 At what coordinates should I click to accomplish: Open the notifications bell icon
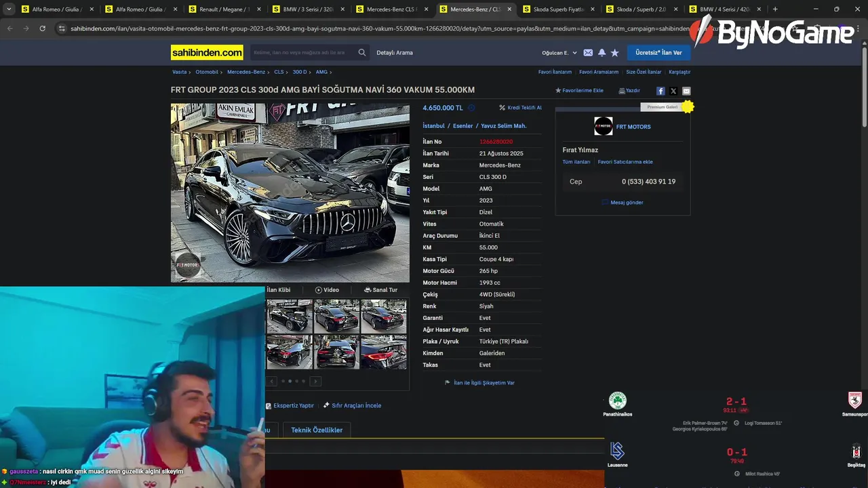tap(601, 53)
